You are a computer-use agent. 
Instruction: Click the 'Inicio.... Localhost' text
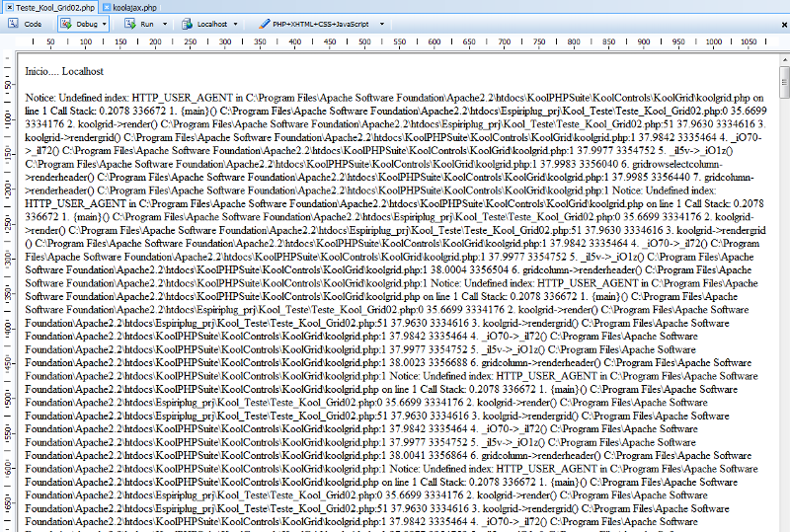(x=64, y=71)
